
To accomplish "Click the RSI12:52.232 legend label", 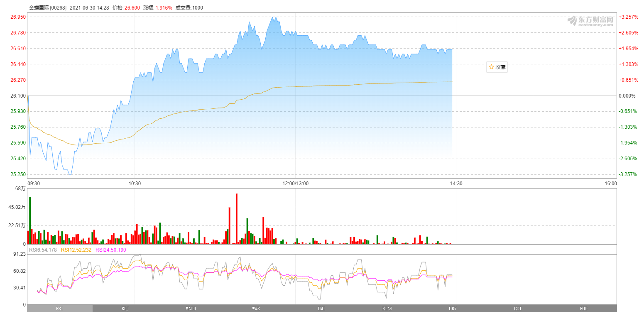I will pos(76,250).
